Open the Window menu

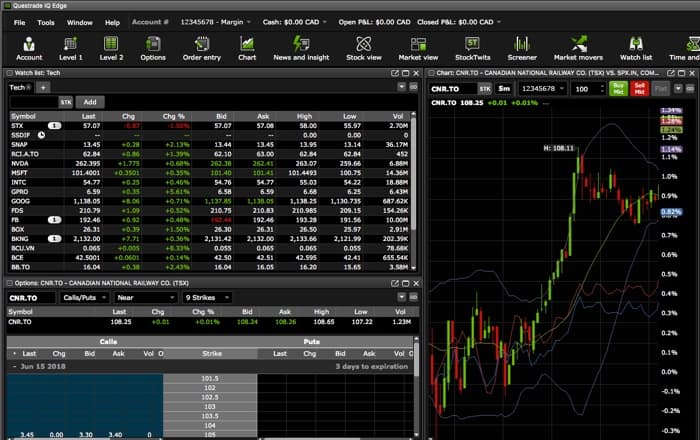79,22
